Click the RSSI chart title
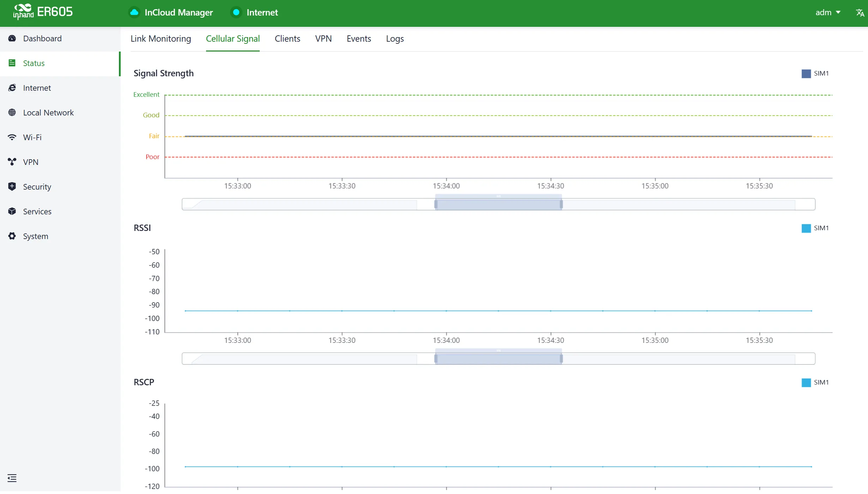This screenshot has height=494, width=868. (142, 228)
